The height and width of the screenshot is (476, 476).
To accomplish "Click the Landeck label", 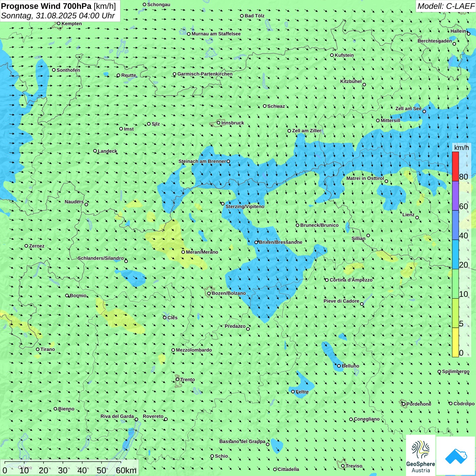I will 107,151.
